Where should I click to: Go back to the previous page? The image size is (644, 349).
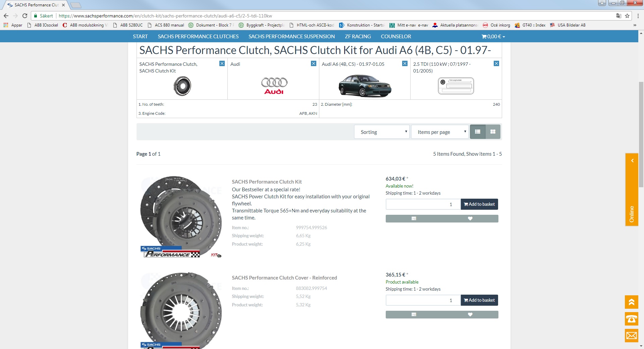coord(6,16)
